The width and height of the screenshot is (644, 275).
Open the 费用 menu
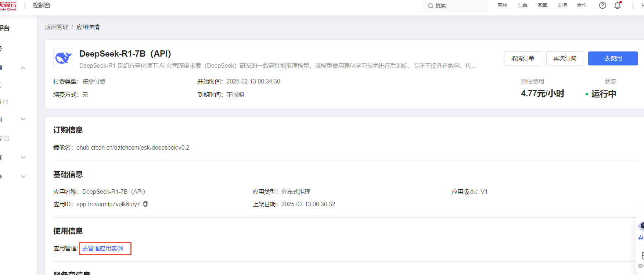[503, 5]
